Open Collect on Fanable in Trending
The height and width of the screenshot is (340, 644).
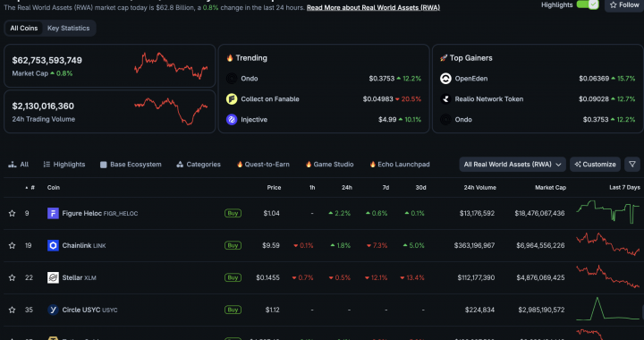tap(270, 99)
